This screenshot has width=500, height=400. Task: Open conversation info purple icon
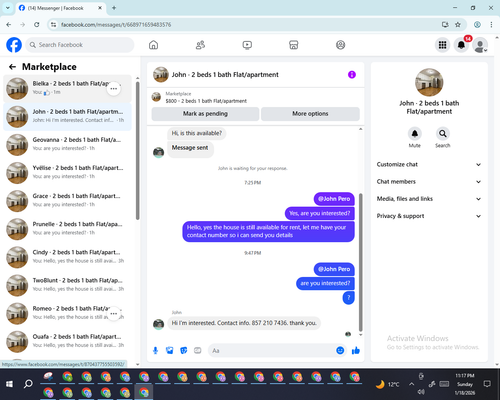tap(352, 75)
